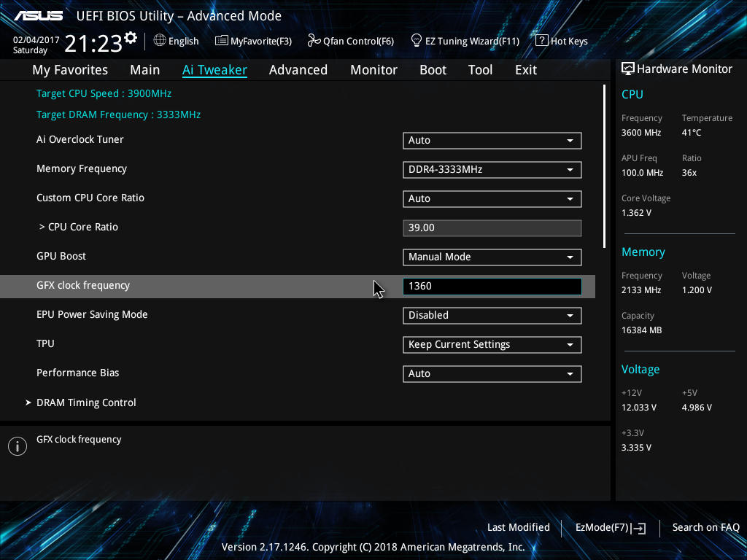Image resolution: width=747 pixels, height=560 pixels.
Task: Click the vertical scrollbar of settings list
Action: [604, 166]
